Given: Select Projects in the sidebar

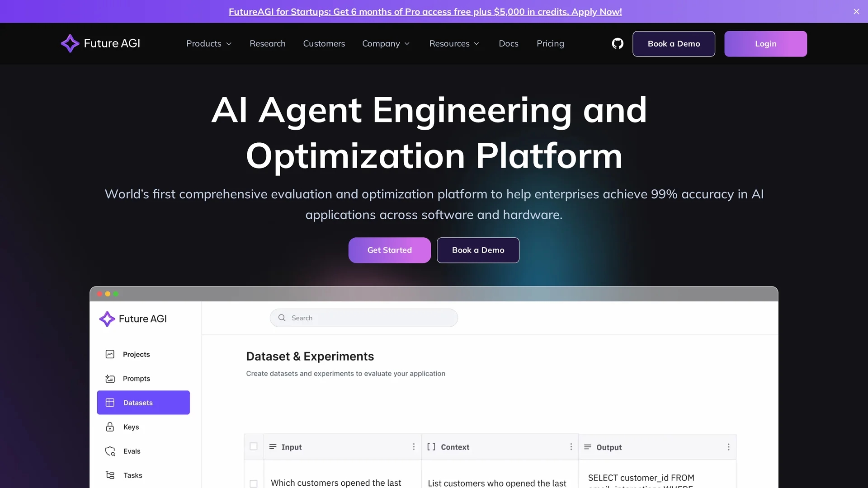Looking at the screenshot, I should (143, 354).
